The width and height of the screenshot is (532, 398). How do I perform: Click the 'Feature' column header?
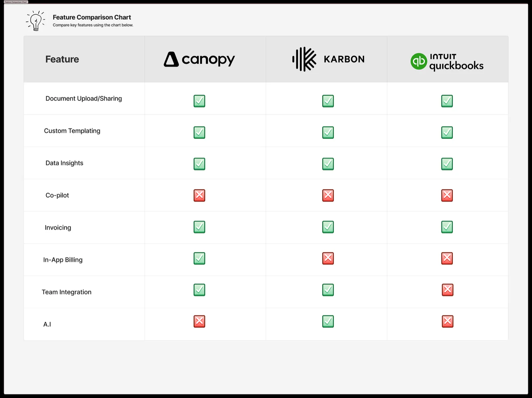point(62,59)
